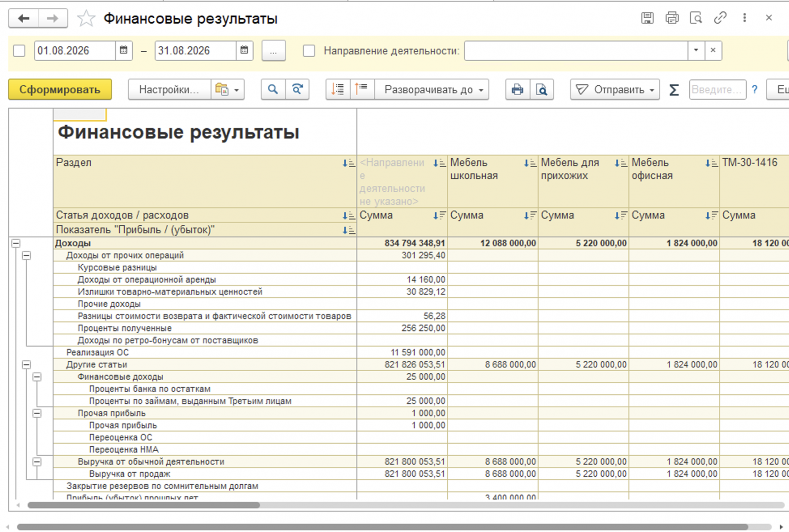
Task: Add report to favorites with star icon
Action: click(86, 19)
